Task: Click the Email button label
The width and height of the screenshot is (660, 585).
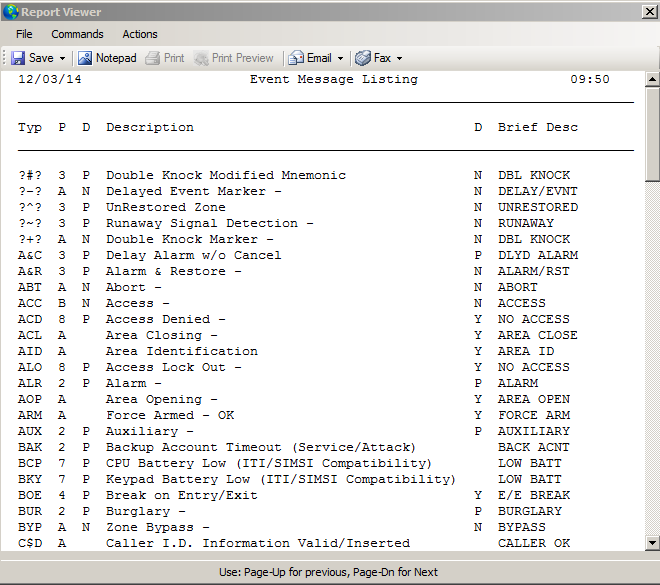Action: pyautogui.click(x=319, y=58)
